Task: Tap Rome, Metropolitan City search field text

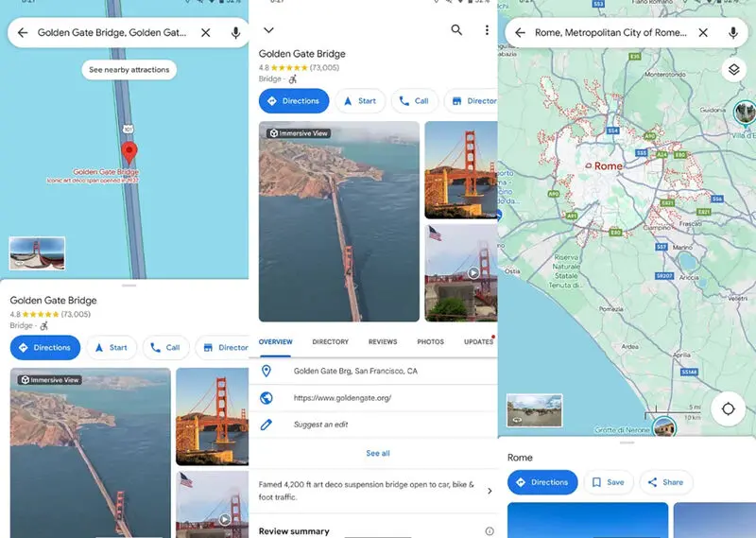Action: pos(610,33)
